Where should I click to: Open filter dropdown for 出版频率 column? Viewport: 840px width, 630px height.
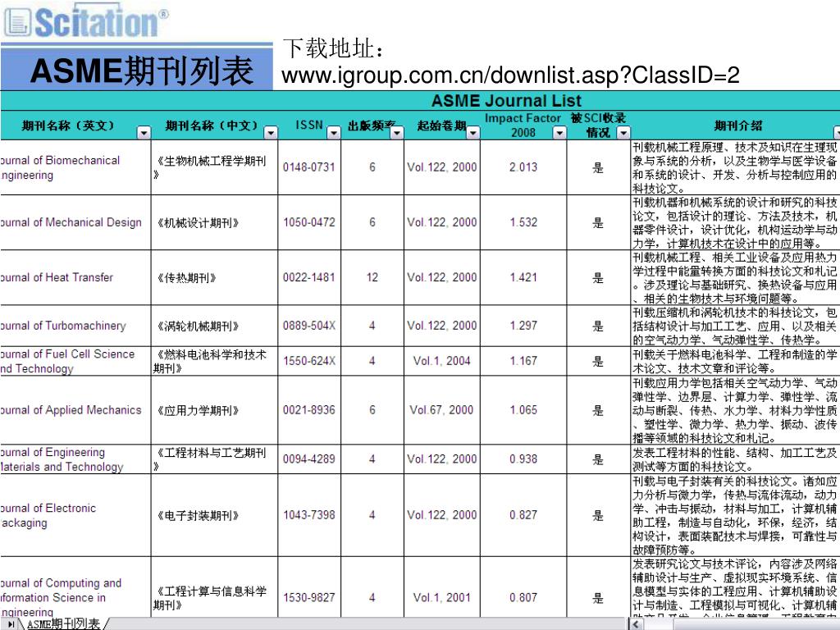pyautogui.click(x=396, y=132)
